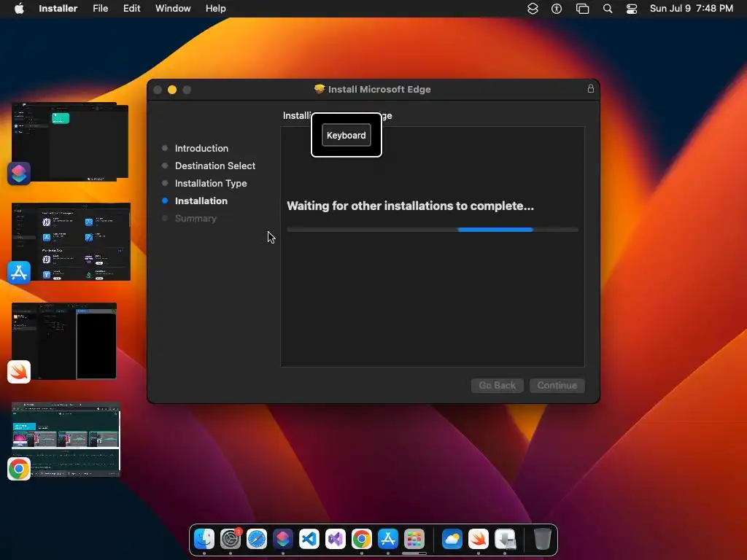
Task: Select the dimmed Summary step
Action: [196, 218]
